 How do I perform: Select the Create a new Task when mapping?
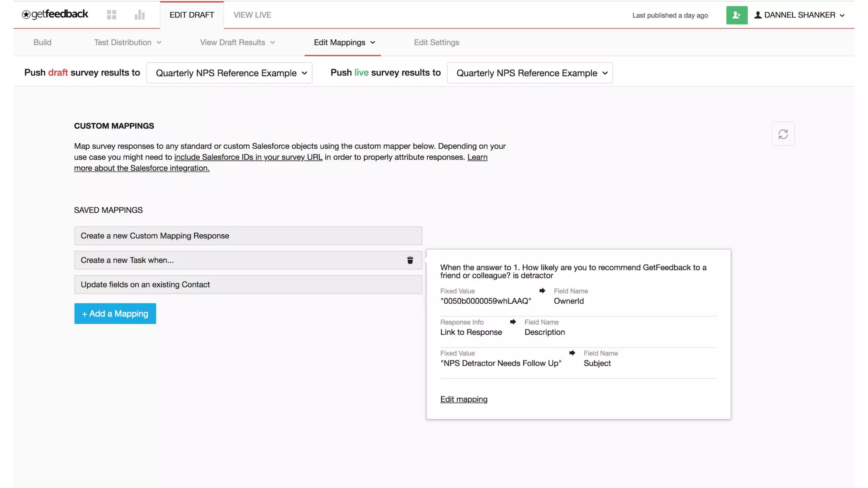(248, 260)
